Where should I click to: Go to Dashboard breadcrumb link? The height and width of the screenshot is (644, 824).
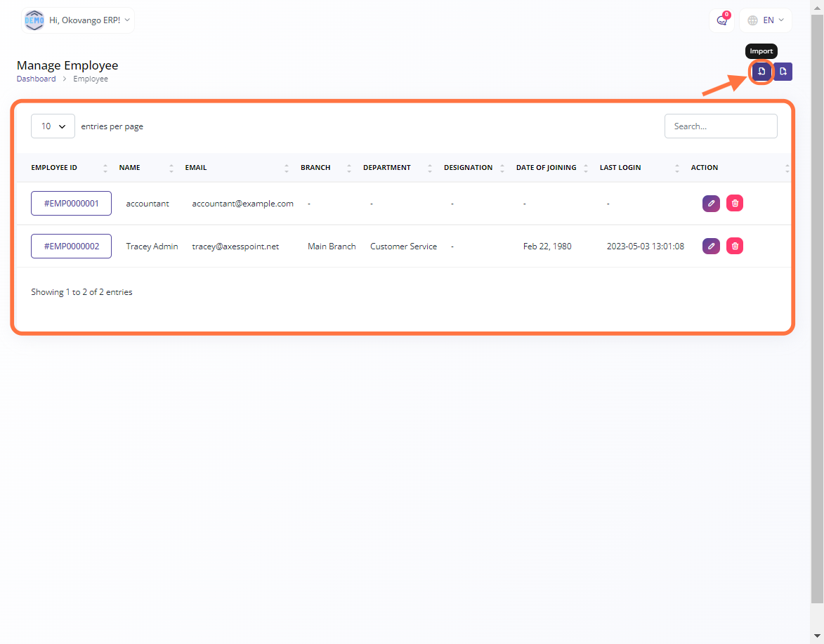click(x=37, y=79)
